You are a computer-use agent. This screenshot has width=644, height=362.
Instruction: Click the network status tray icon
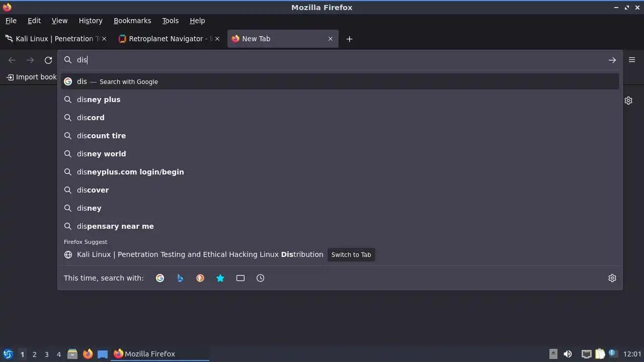point(586,354)
